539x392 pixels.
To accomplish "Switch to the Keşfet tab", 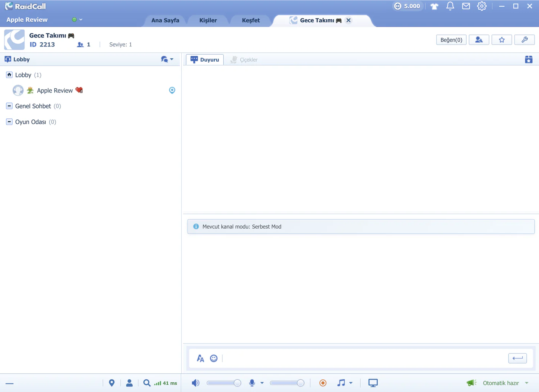I will 251,20.
